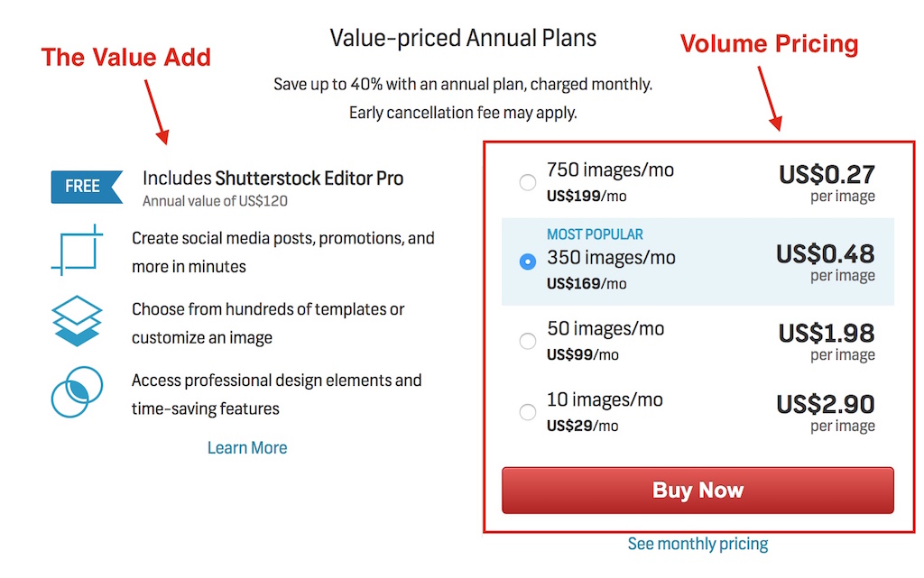924x578 pixels.
Task: Select the 10 images/mo radio button
Action: [527, 411]
